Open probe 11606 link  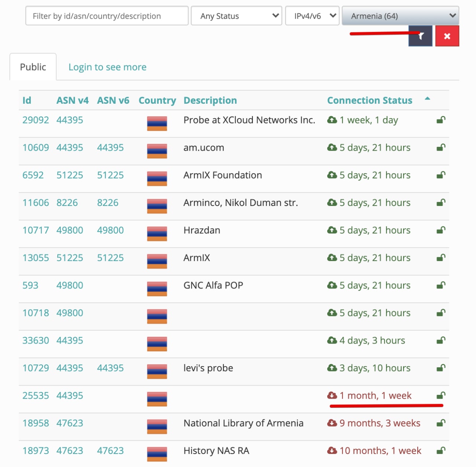click(36, 203)
